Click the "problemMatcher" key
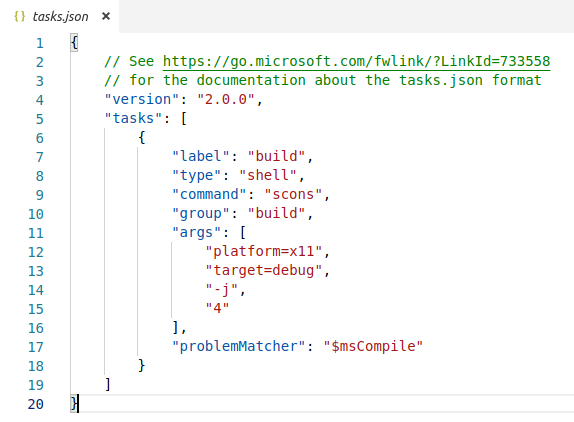The height and width of the screenshot is (422, 574). click(x=239, y=347)
